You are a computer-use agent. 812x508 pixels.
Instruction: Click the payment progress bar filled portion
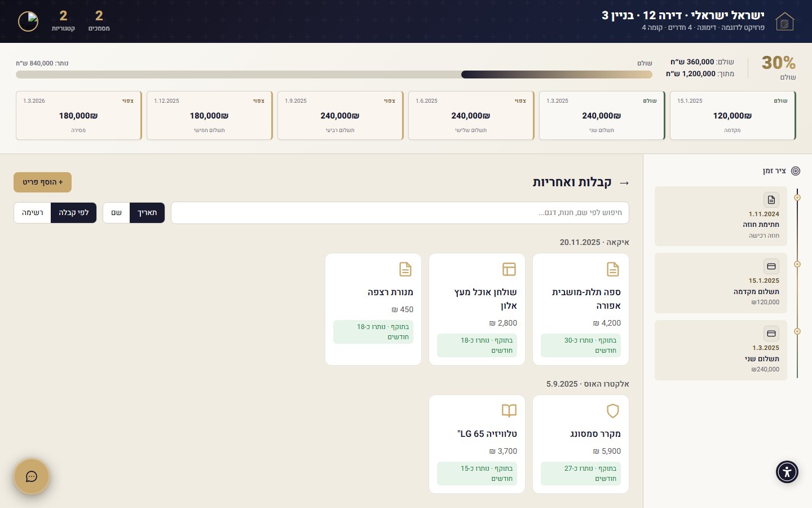coord(557,75)
